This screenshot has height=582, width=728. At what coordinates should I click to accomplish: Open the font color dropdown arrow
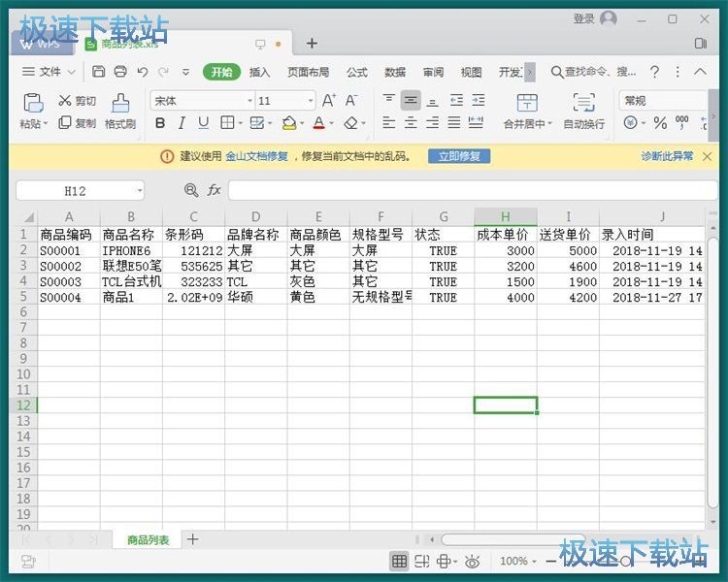[332, 123]
